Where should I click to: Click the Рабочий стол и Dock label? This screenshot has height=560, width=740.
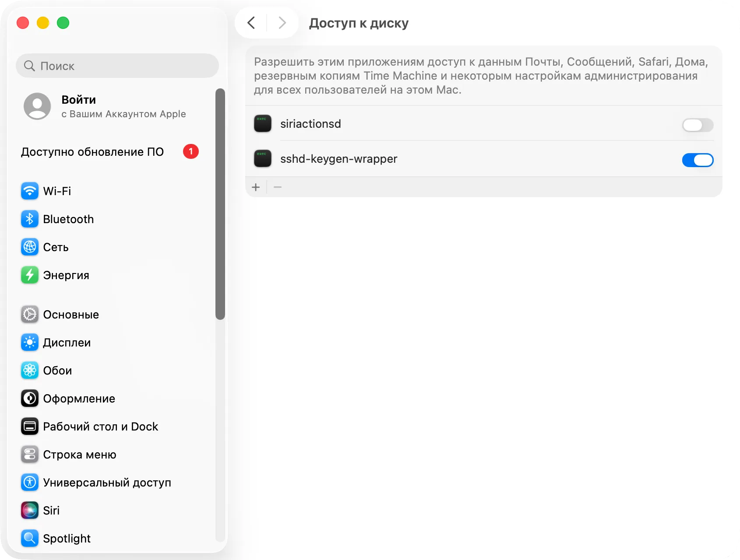pos(101,427)
